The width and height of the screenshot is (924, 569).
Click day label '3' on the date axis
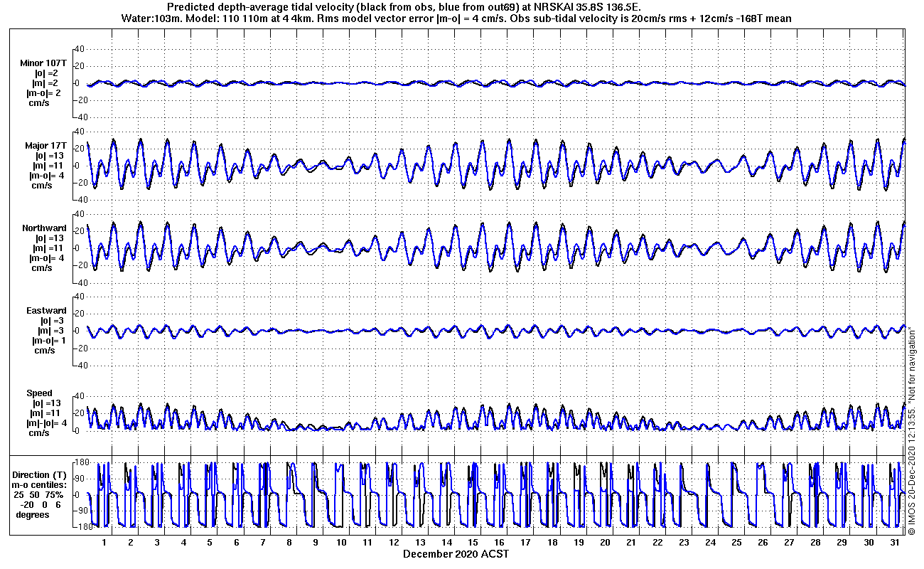pos(157,542)
